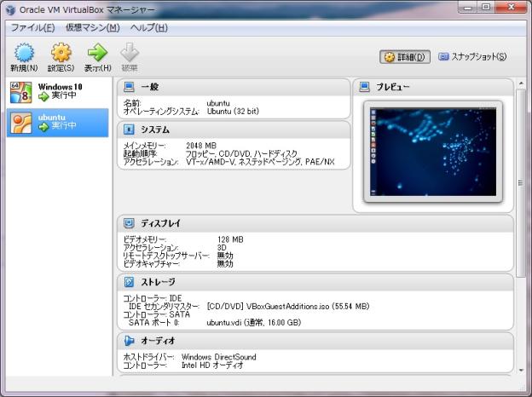
Task: Click the Audio (オーディオ) section header title
Action: click(x=158, y=341)
